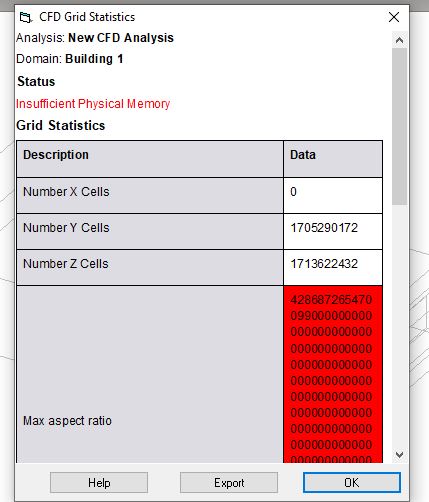Click the Number X Cells value '0'
Image resolution: width=429 pixels, height=502 pixels.
click(x=293, y=192)
